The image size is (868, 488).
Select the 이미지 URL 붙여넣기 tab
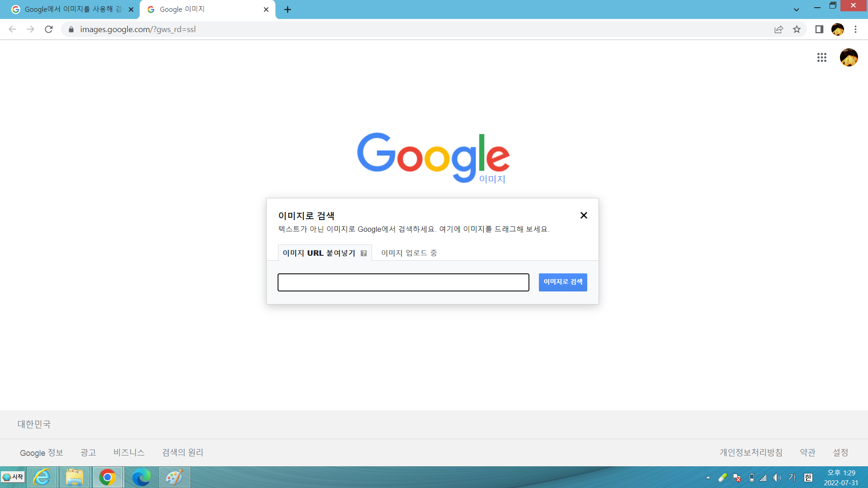click(x=325, y=253)
